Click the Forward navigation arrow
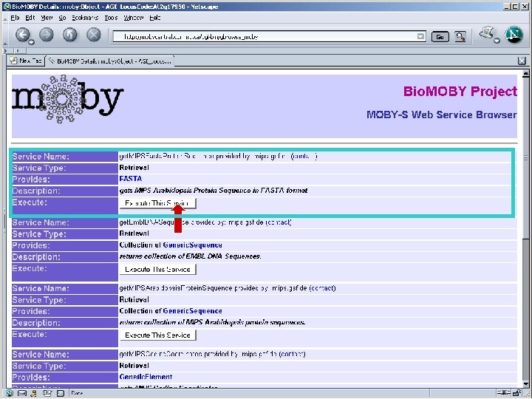 pyautogui.click(x=47, y=35)
